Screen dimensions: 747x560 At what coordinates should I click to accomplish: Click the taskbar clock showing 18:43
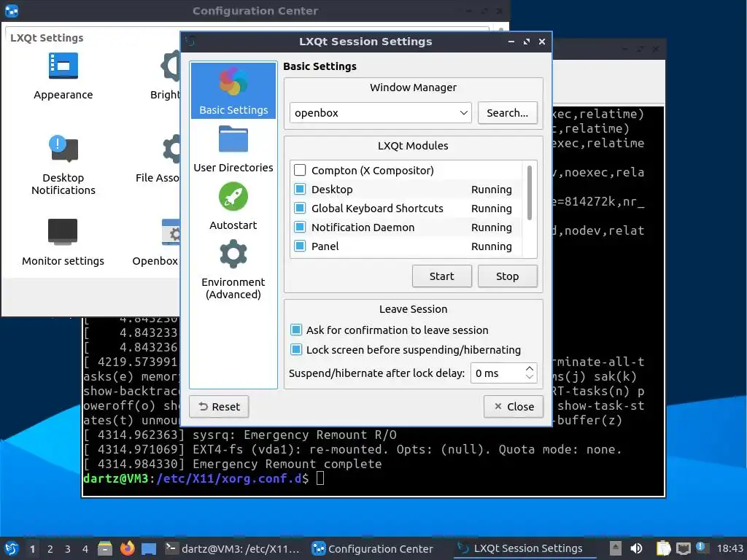pyautogui.click(x=729, y=548)
